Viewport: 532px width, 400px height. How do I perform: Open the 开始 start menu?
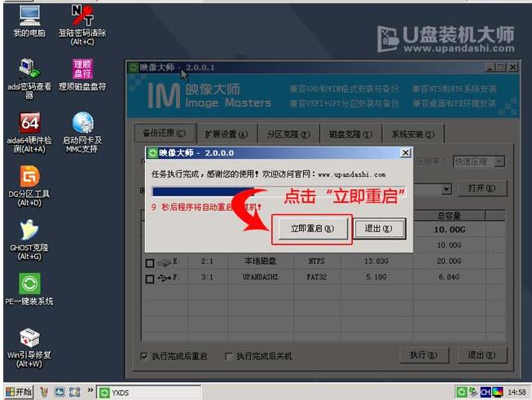18,392
